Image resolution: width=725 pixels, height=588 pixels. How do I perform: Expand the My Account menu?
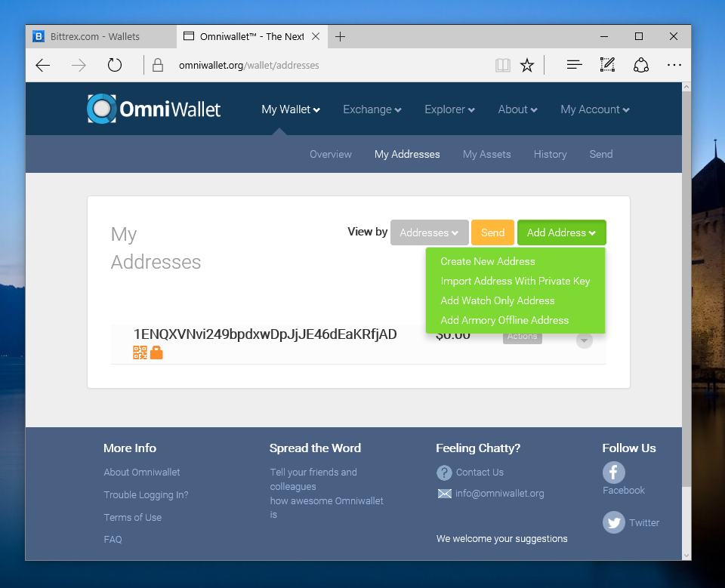tap(595, 109)
